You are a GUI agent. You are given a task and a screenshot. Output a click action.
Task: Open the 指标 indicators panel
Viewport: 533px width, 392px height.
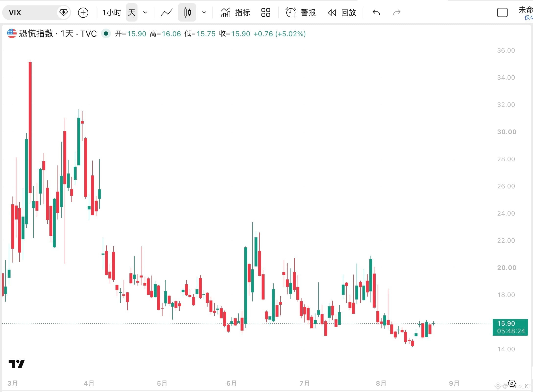235,12
